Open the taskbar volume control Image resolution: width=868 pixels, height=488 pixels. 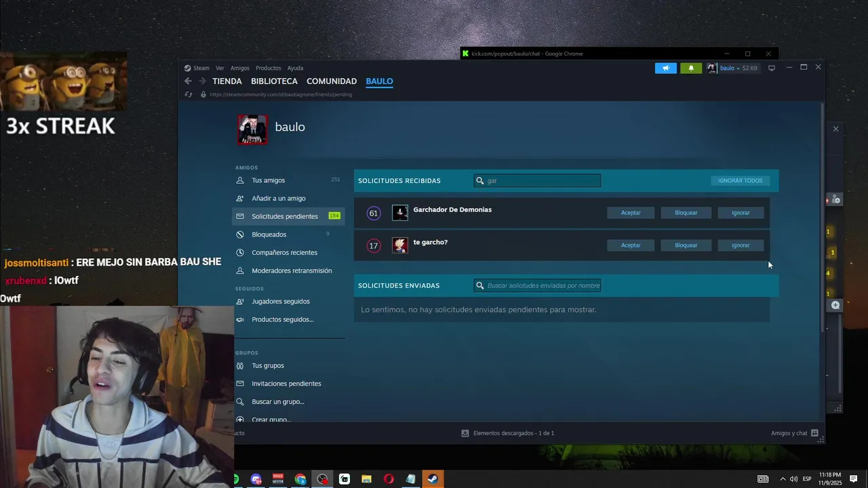coord(793,479)
